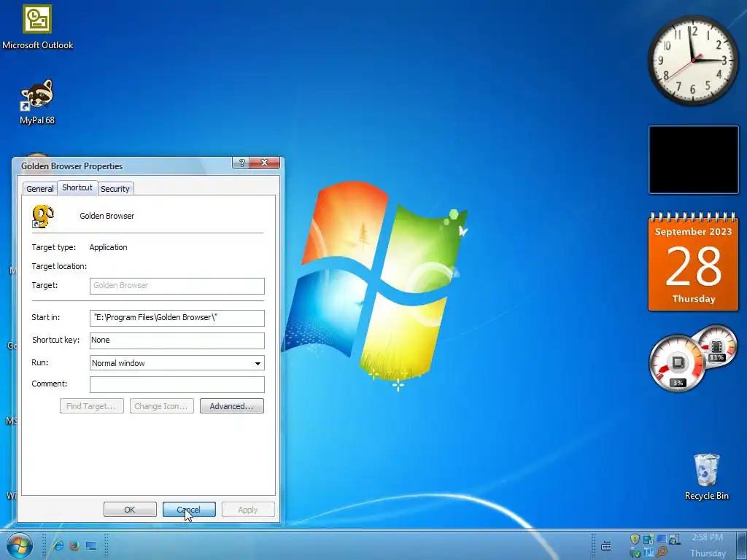
Task: Click the 'Application' target type value
Action: point(108,248)
